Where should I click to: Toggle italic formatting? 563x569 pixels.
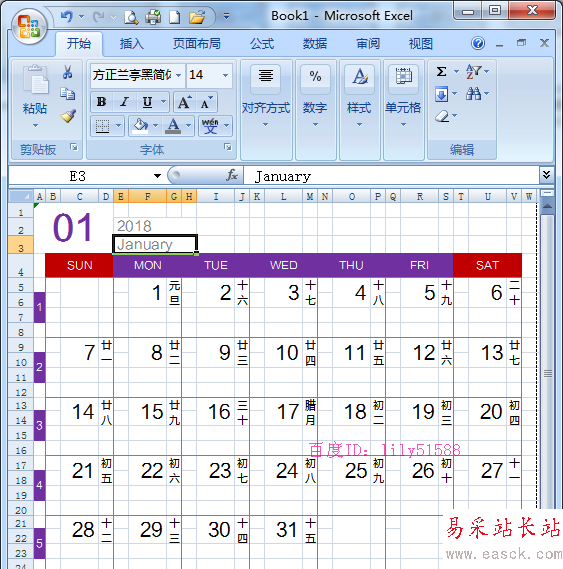click(125, 102)
